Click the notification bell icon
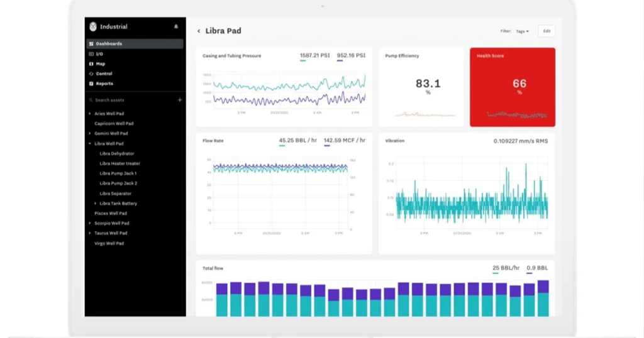 coord(176,26)
